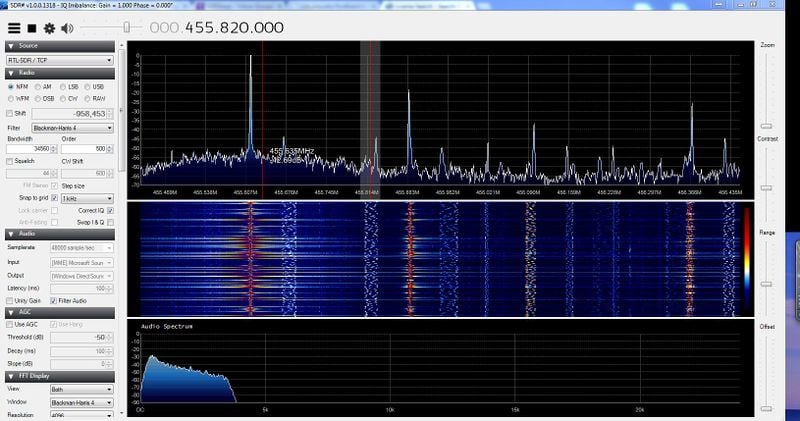Open the audio Output device dropdown
Image resolution: width=800 pixels, height=421 pixels.
click(x=82, y=276)
